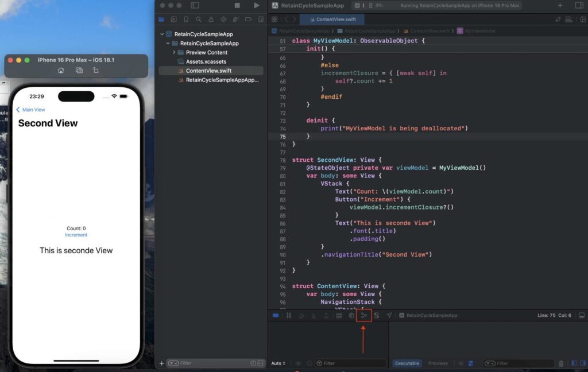Screen dimensions: 588x372
Task: Click the console Filter field
Action: coord(519,363)
